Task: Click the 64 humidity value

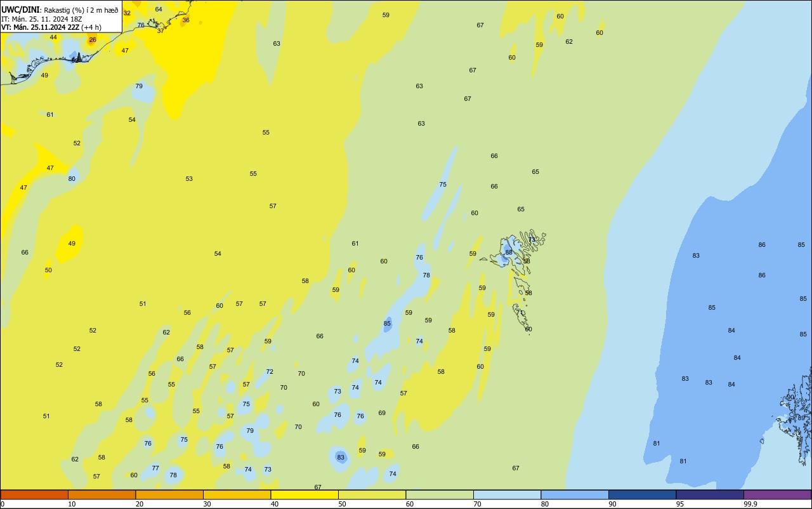Action: [159, 10]
